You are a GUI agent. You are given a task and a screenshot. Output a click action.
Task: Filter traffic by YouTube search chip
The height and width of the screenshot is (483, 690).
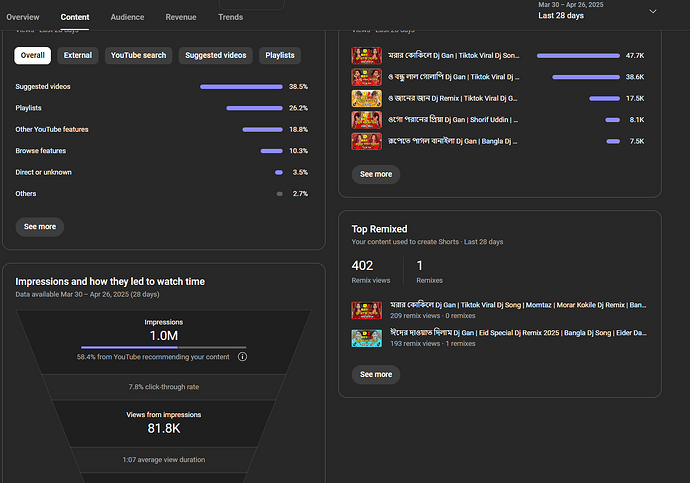[139, 55]
